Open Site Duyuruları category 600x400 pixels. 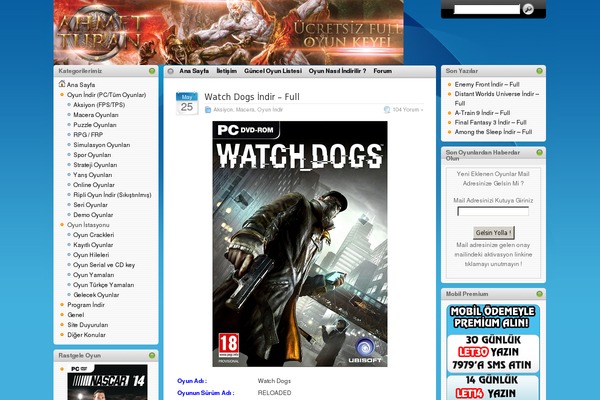pos(88,325)
